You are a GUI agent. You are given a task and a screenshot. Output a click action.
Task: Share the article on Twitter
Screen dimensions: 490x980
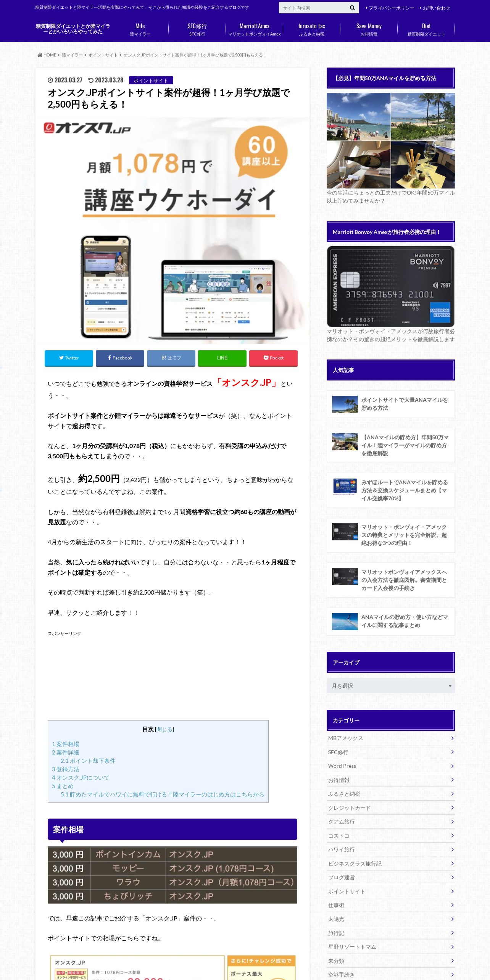(x=69, y=358)
